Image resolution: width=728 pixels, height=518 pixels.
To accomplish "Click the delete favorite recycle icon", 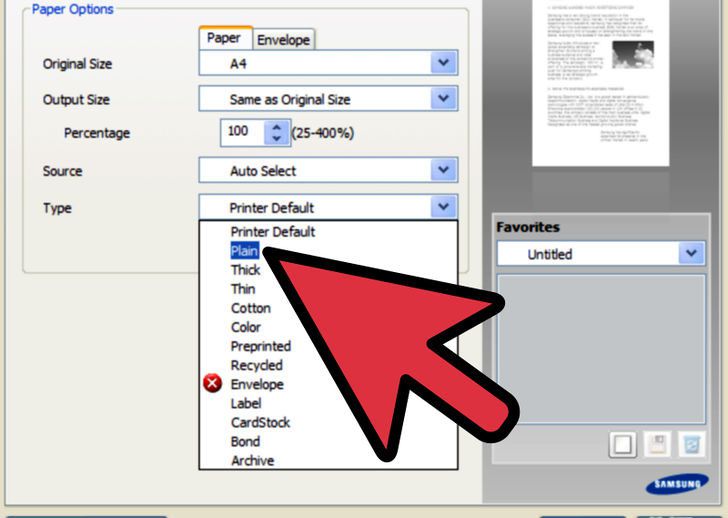I will pos(690,445).
